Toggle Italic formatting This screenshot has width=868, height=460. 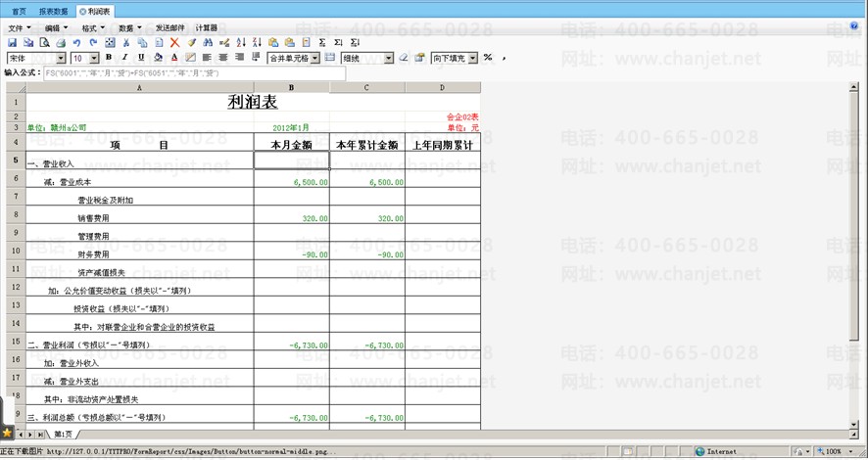click(x=124, y=59)
